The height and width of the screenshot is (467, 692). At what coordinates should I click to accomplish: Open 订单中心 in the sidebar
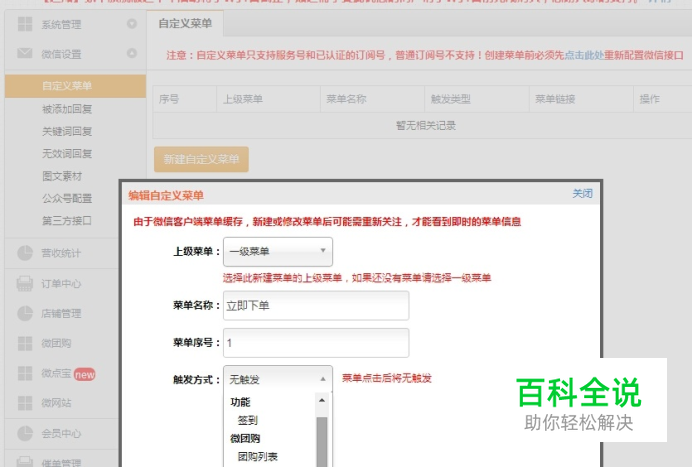pos(61,283)
